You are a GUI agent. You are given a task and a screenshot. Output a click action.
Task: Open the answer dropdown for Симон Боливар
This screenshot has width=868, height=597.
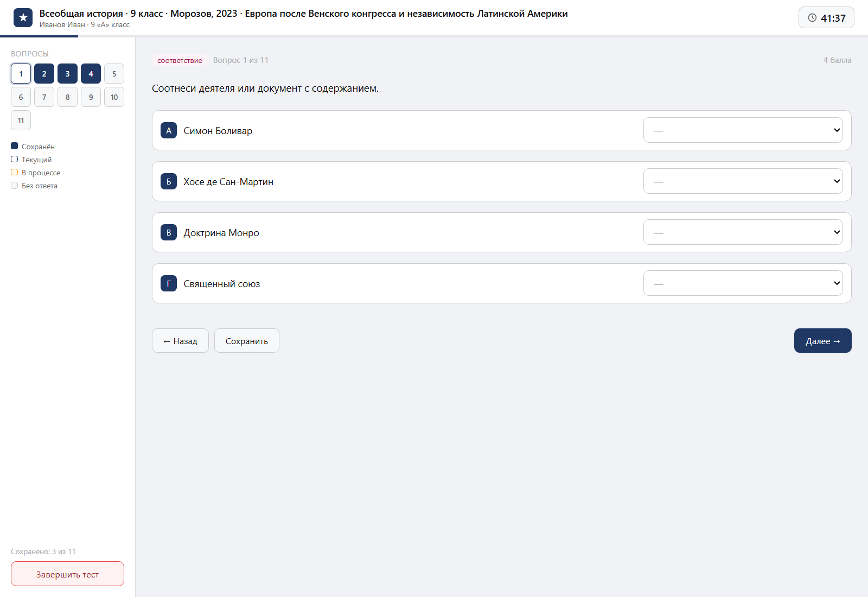(x=743, y=130)
